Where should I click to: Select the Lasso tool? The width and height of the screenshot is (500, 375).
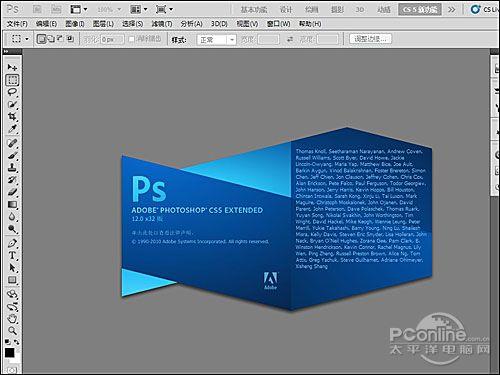pyautogui.click(x=12, y=92)
